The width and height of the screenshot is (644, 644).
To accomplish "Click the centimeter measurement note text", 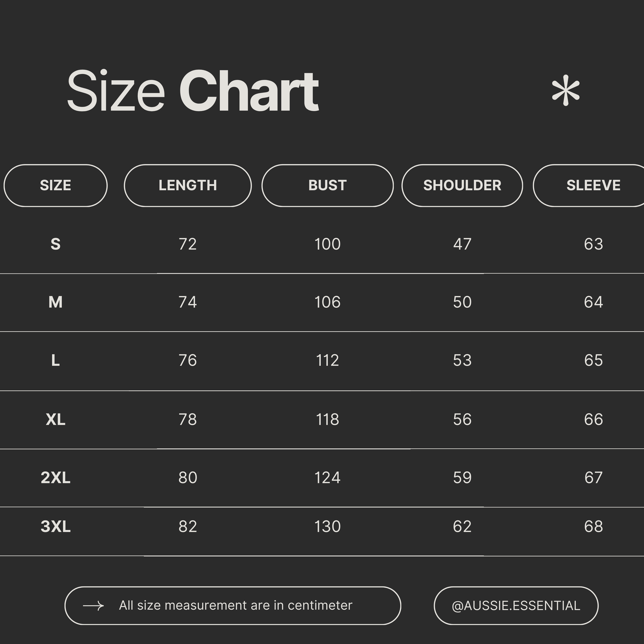I will click(235, 605).
